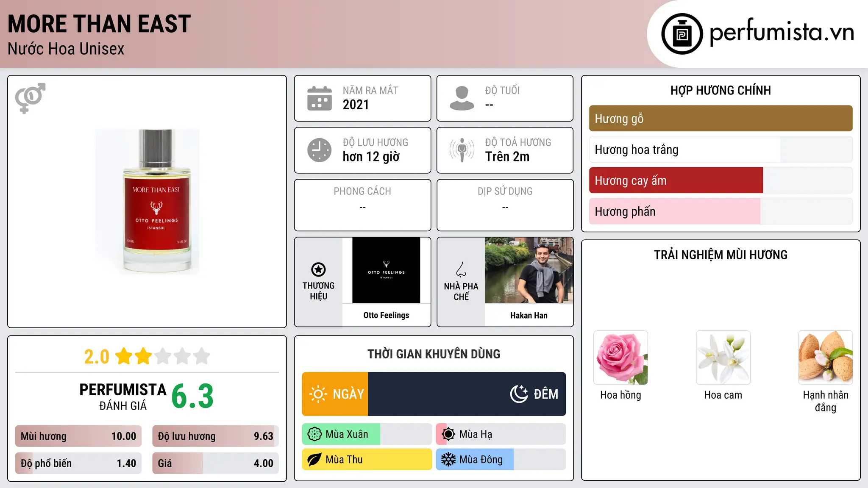Image resolution: width=868 pixels, height=488 pixels.
Task: Click the unisex gender symbol icon
Action: point(30,98)
